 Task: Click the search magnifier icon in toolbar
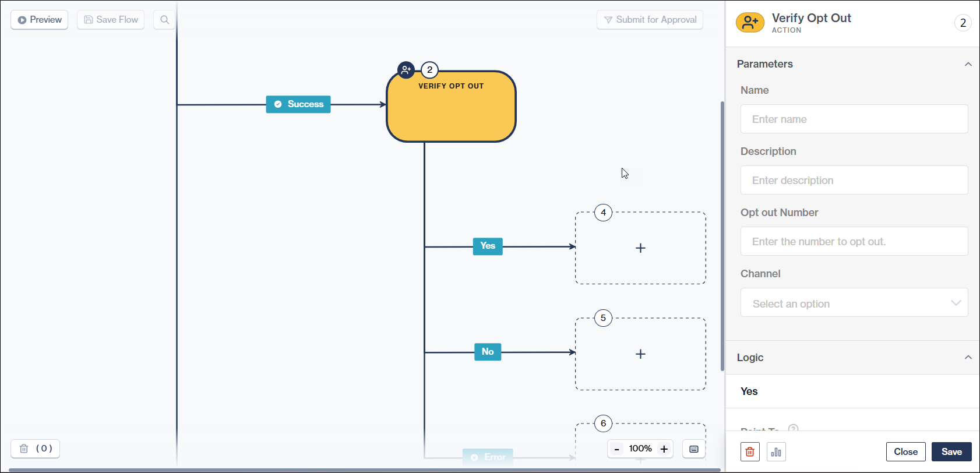(165, 20)
